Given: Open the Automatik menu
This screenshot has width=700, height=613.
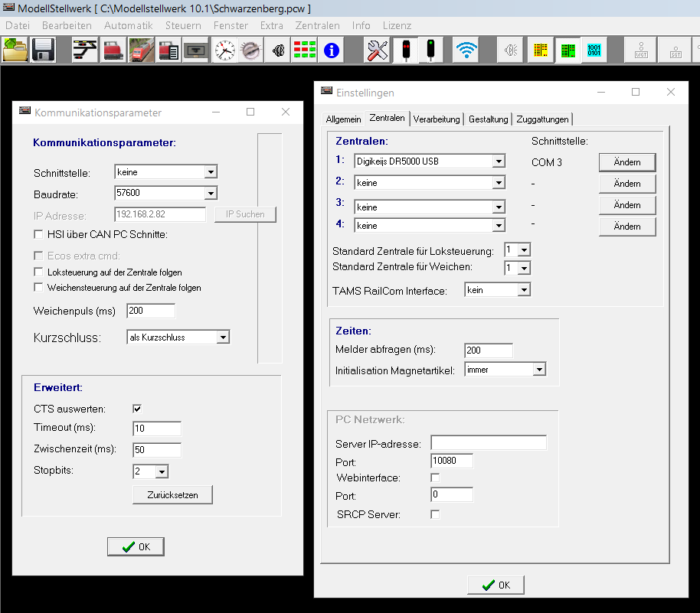Looking at the screenshot, I should click(128, 25).
